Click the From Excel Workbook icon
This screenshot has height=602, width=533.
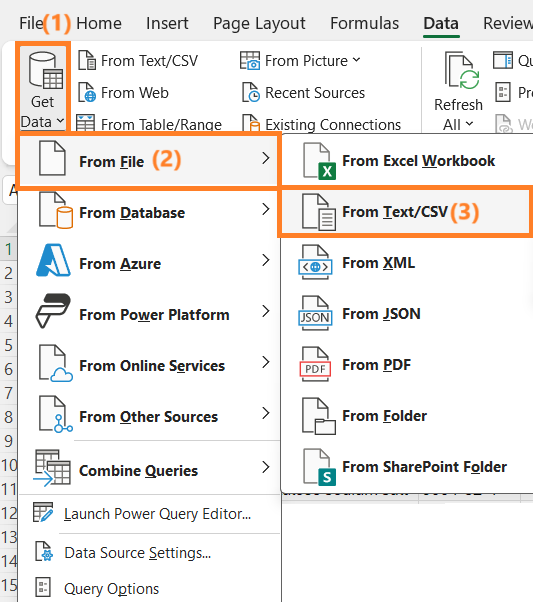coord(319,161)
